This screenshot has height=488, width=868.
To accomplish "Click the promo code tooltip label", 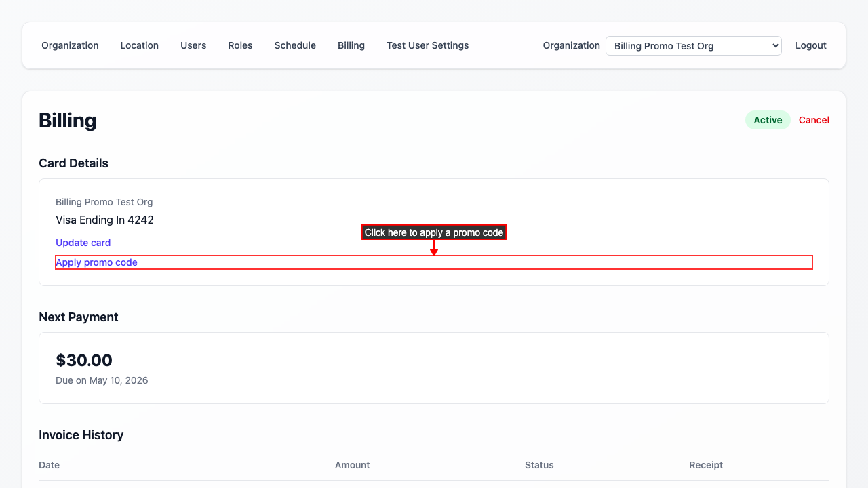I will click(434, 232).
